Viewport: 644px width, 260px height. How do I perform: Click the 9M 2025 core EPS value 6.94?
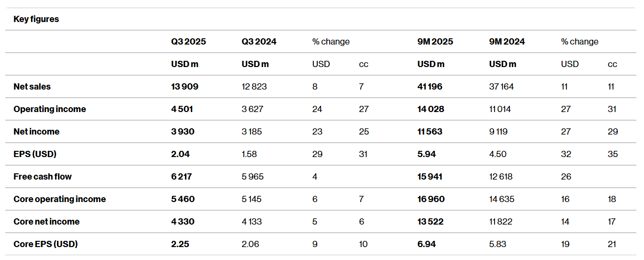pyautogui.click(x=426, y=244)
